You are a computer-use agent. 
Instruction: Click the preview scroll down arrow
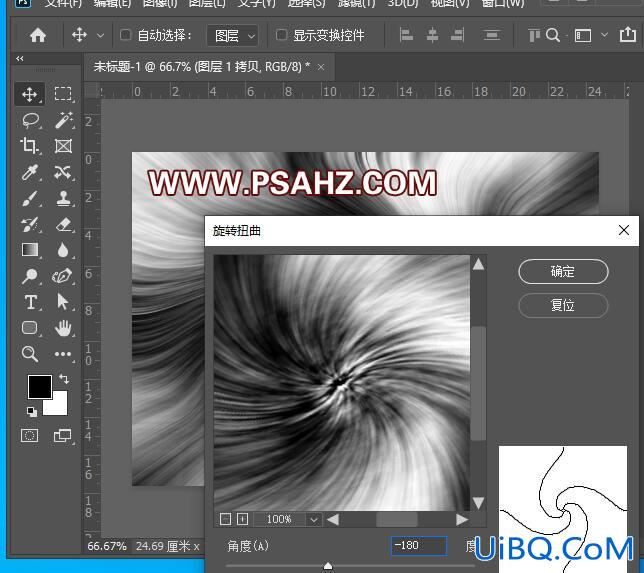point(478,503)
